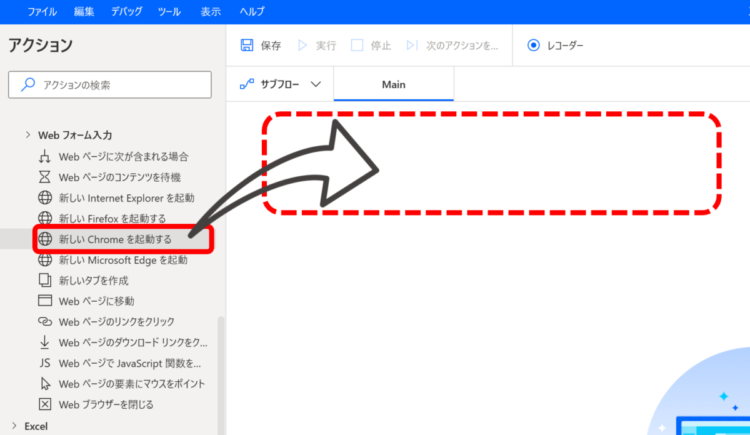Select Web ページに移動 text
Viewport: 750px width, 435px height.
tap(96, 301)
